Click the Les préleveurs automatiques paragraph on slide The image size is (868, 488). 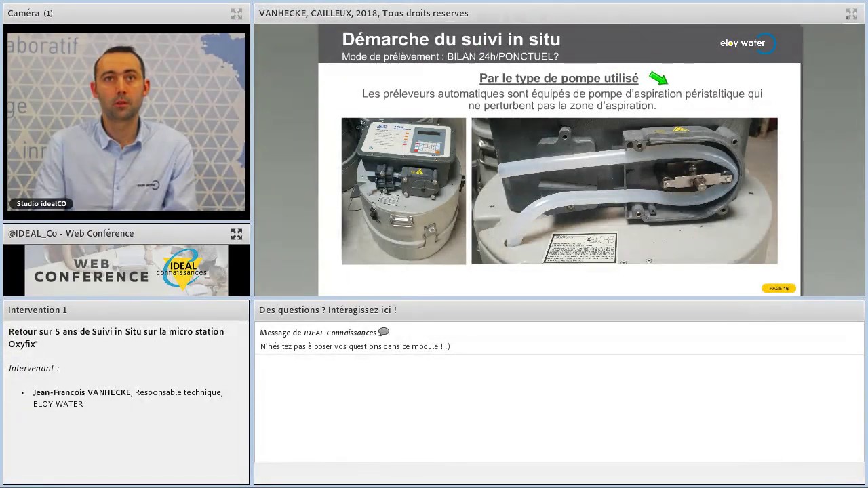562,100
